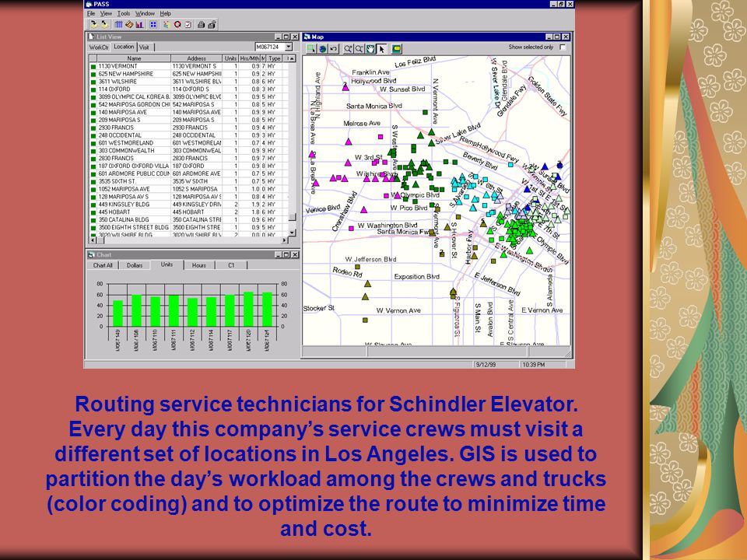
Task: Open the File menu
Action: click(91, 13)
